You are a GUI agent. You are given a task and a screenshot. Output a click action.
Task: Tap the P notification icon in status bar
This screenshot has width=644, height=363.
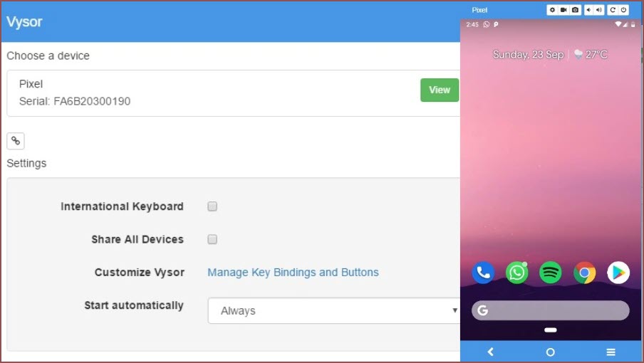(496, 25)
